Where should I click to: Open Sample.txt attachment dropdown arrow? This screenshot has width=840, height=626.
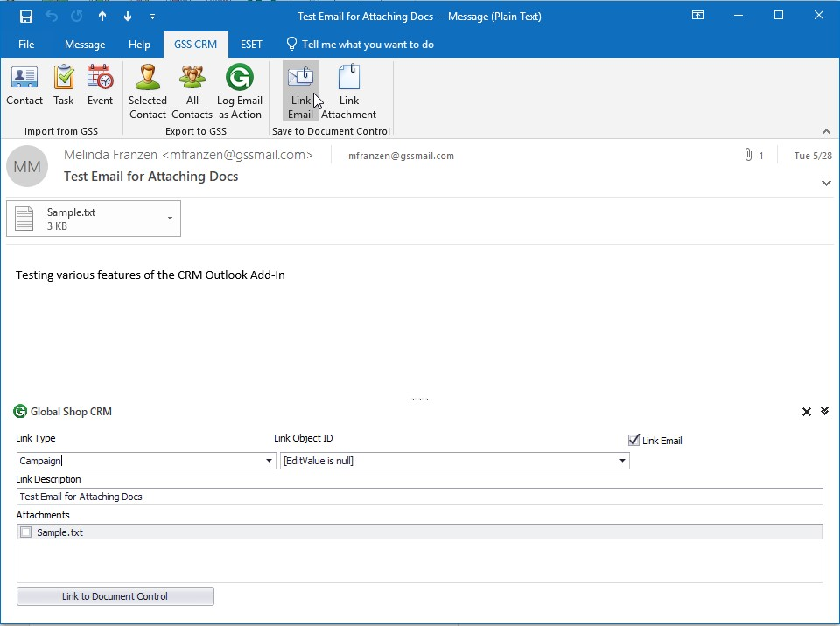click(170, 218)
